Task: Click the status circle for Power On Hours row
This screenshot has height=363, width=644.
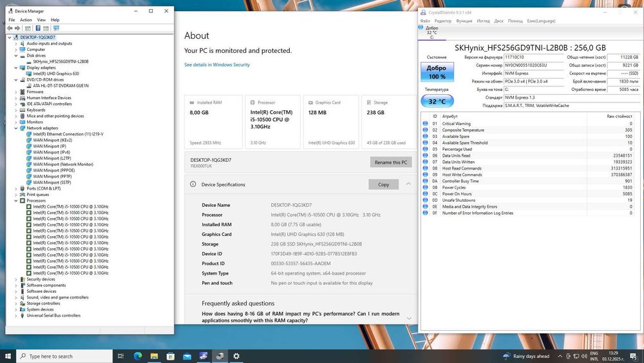Action: pos(425,193)
